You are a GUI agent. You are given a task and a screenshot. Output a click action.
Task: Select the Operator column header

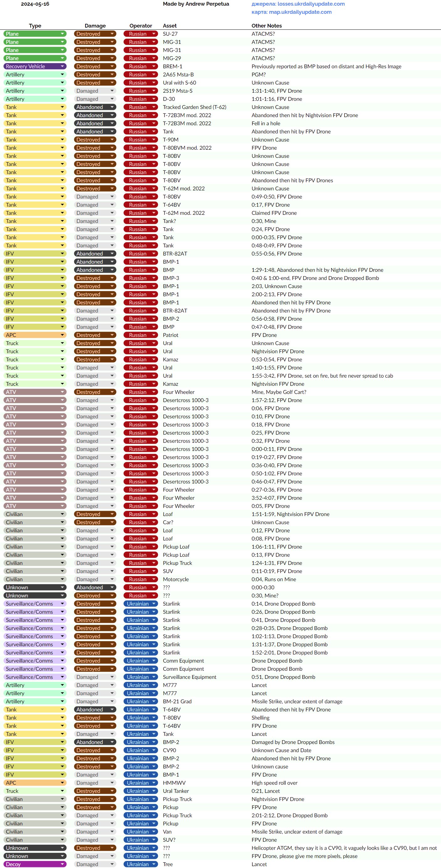click(x=141, y=26)
